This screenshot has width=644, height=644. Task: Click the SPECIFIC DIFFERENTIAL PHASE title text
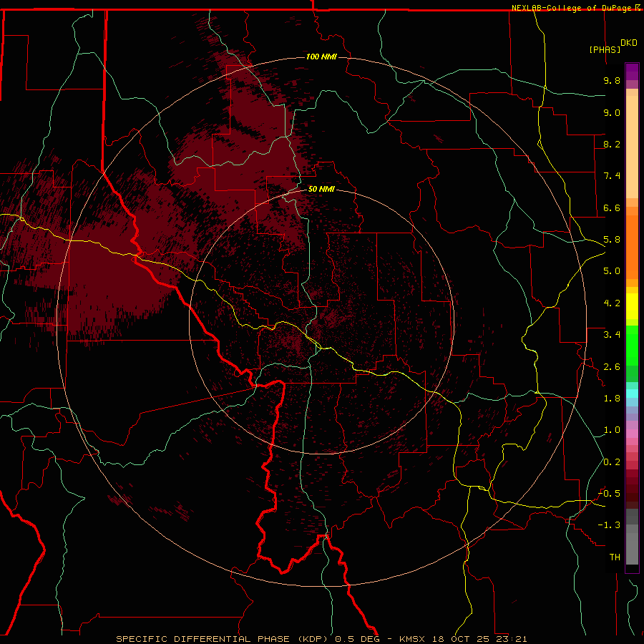tap(204, 639)
